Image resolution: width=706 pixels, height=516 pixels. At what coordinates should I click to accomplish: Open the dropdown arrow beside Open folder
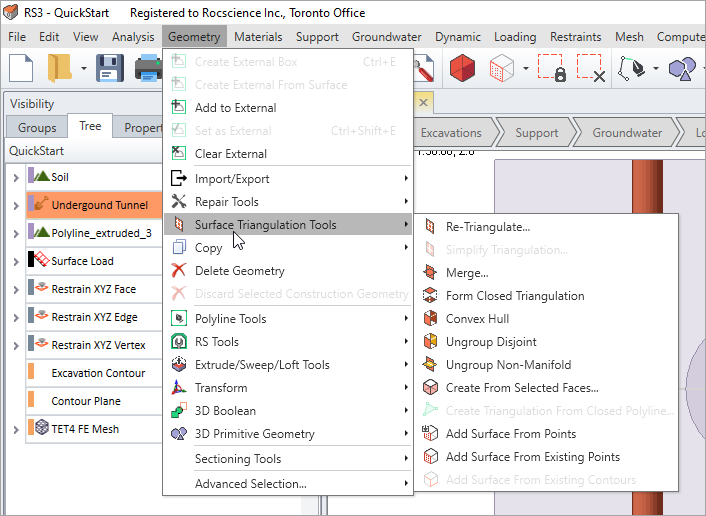(84, 68)
